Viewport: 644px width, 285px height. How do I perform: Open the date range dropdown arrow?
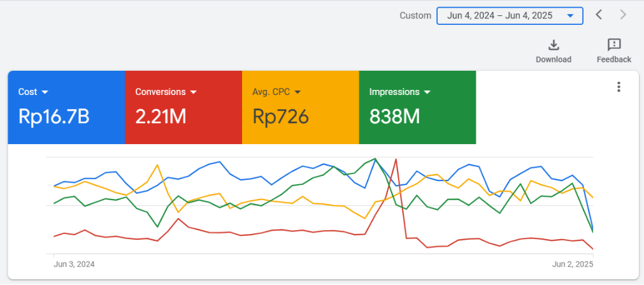pyautogui.click(x=569, y=16)
